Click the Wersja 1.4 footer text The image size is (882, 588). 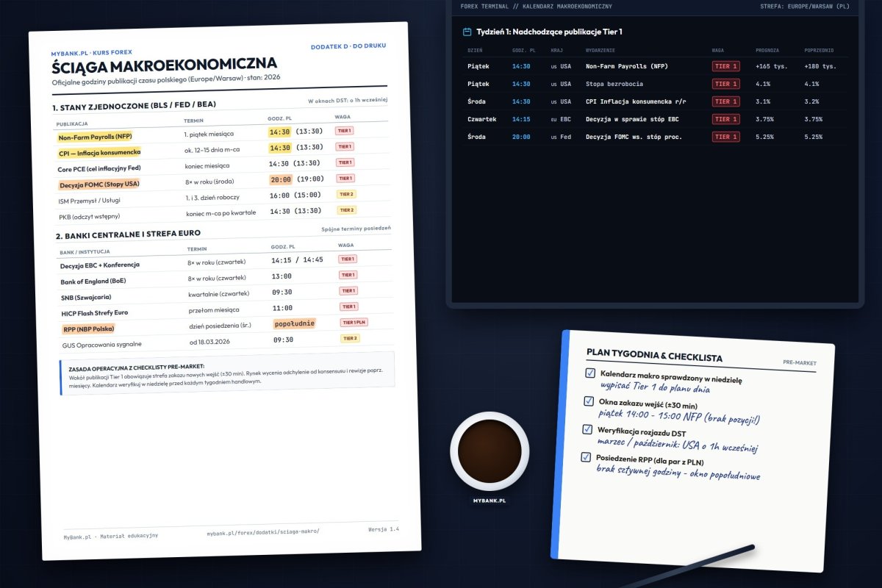coord(384,529)
